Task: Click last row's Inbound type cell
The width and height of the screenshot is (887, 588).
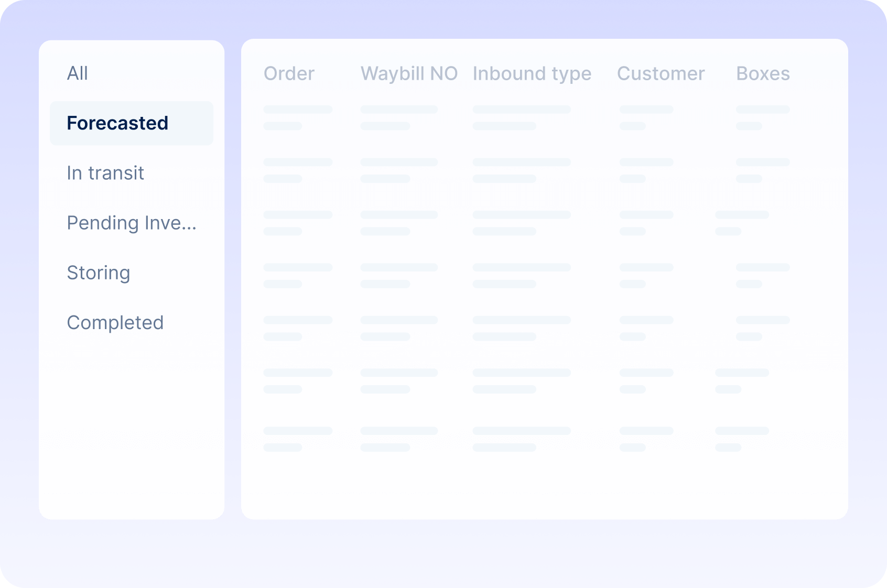Action: (521, 439)
